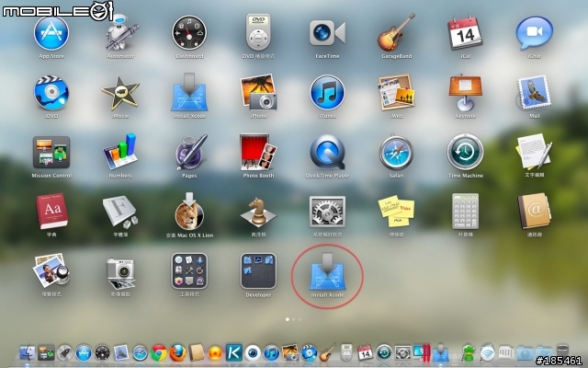The height and width of the screenshot is (368, 588).
Task: Open iDVD from the Dock
Action: click(x=309, y=353)
